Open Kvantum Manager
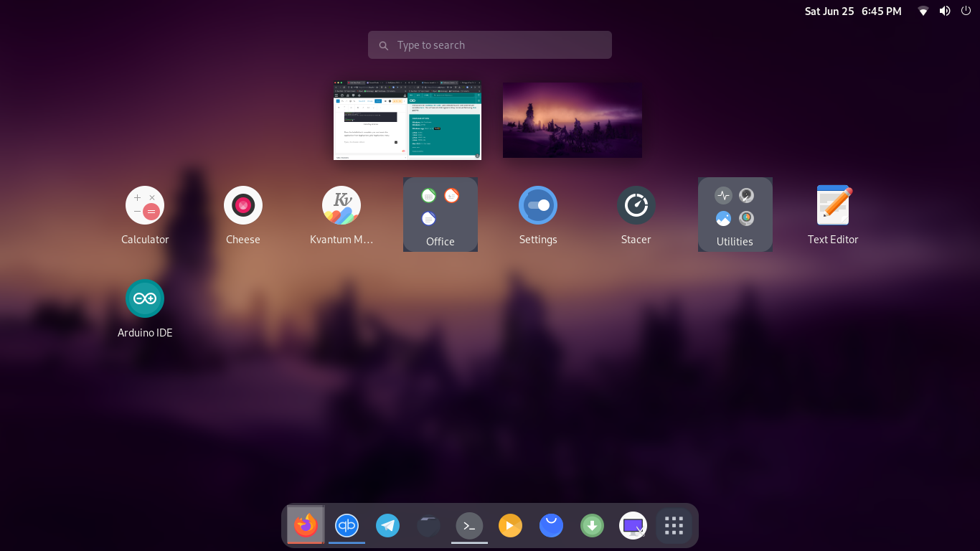The height and width of the screenshot is (551, 980). [x=341, y=206]
